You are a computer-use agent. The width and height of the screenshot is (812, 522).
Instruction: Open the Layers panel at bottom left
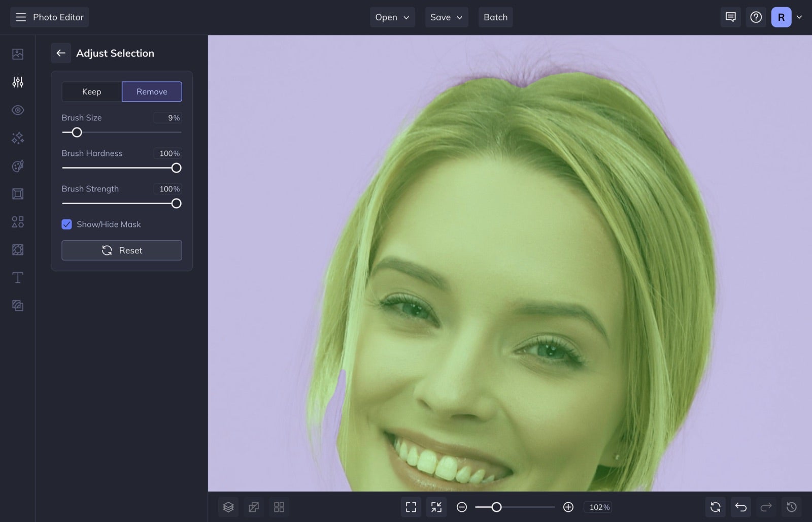pos(228,507)
